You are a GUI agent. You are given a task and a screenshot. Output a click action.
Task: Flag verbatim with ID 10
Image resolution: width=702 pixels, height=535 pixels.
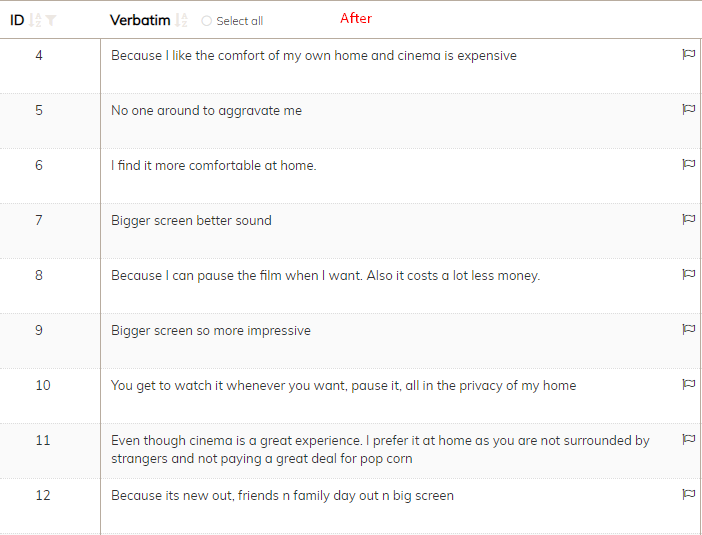tap(689, 385)
